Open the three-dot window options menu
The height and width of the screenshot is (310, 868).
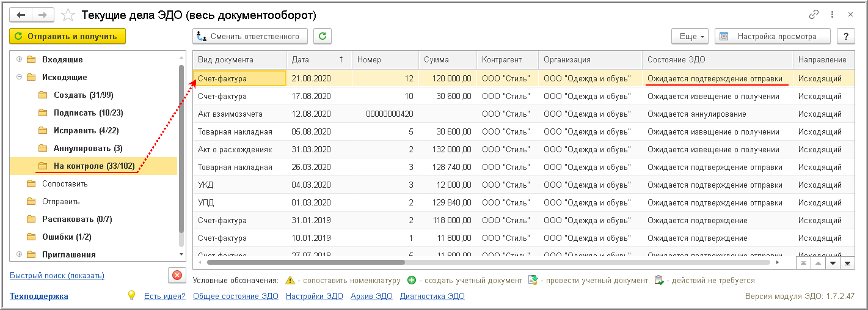[x=832, y=14]
